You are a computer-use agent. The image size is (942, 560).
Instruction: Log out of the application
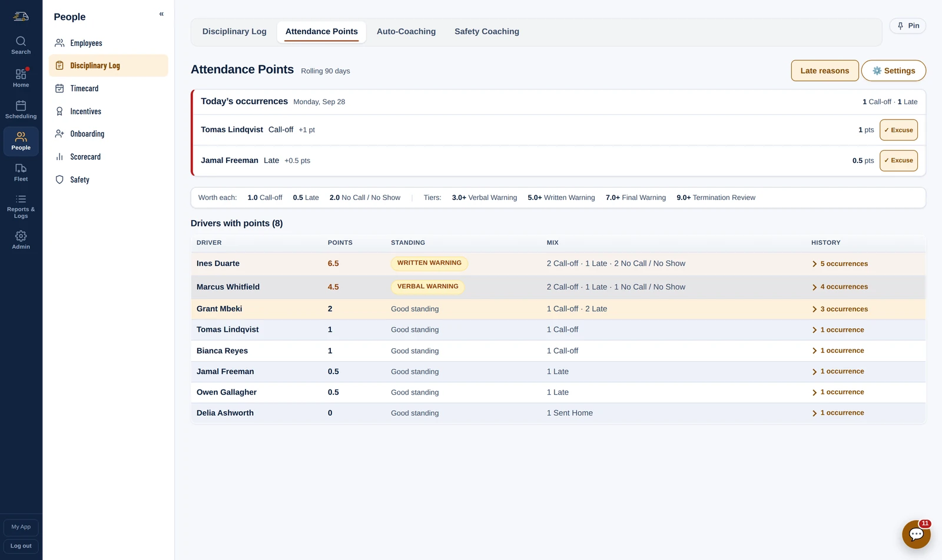pos(21,546)
